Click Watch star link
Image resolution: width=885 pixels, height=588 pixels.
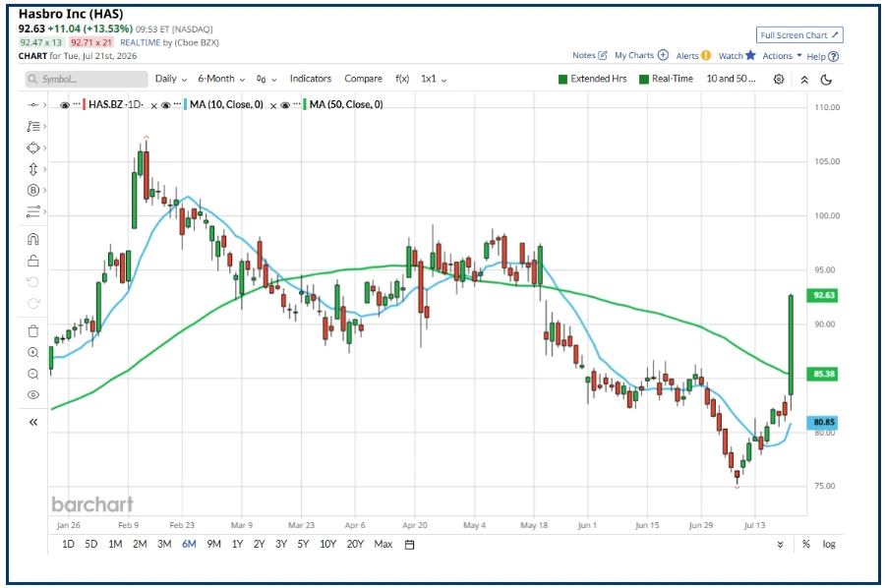tap(737, 55)
